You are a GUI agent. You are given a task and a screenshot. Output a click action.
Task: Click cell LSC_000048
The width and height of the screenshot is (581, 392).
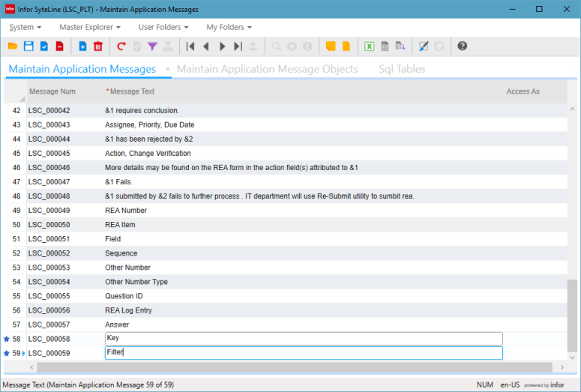coord(49,196)
